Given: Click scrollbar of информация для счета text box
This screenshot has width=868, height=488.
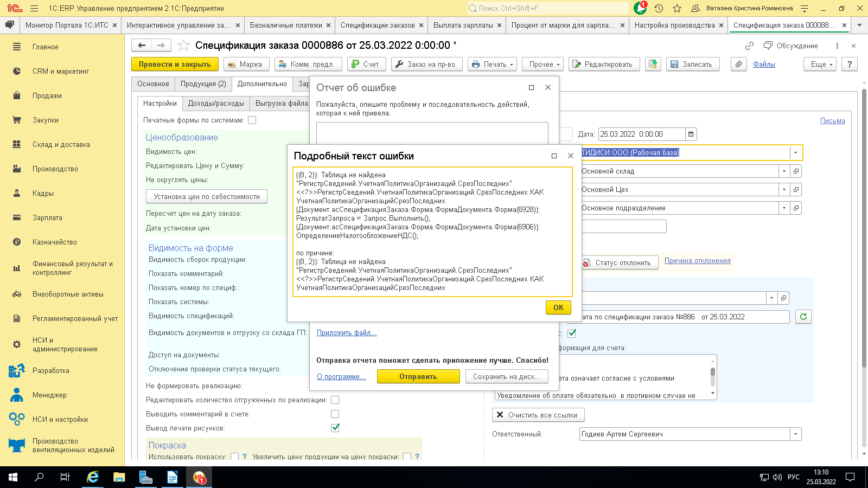Looking at the screenshot, I should click(x=713, y=377).
